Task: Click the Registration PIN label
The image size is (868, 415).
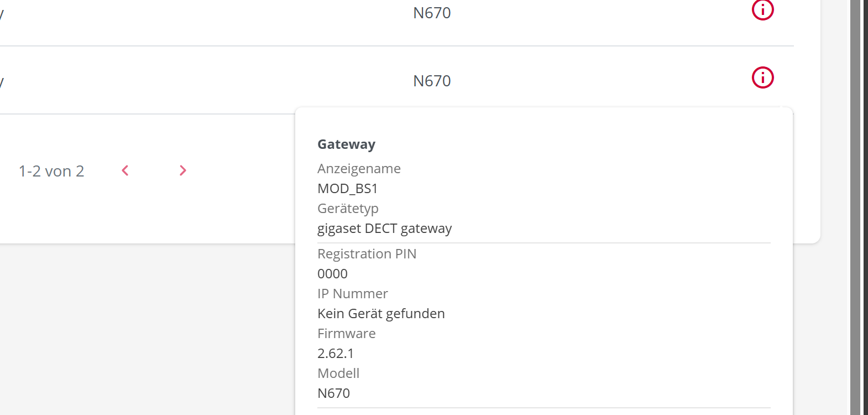Action: click(367, 254)
